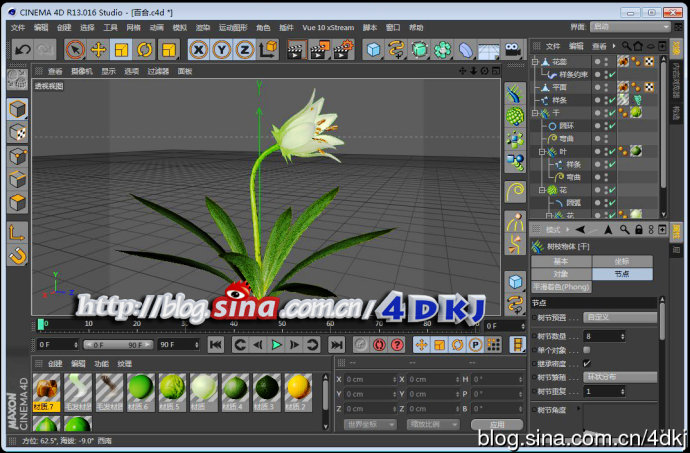Image resolution: width=690 pixels, height=453 pixels.
Task: Switch to texture mode checkered cube
Action: 18,132
